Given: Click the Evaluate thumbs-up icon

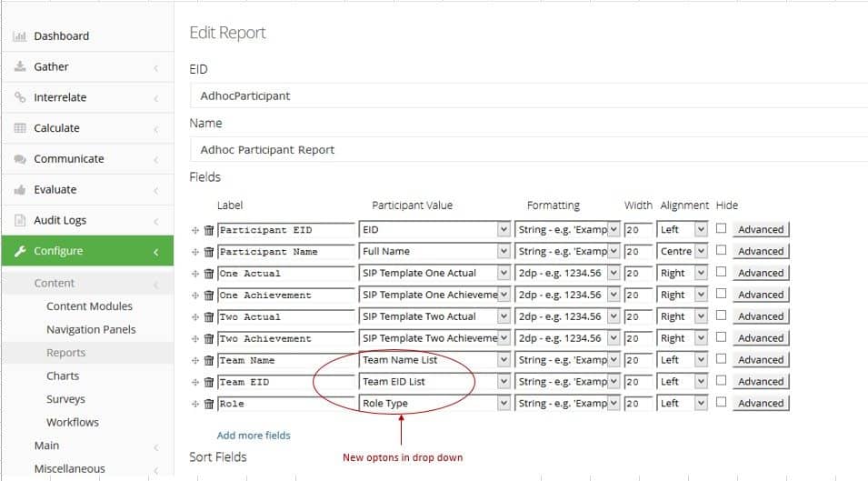Looking at the screenshot, I should coord(19,190).
